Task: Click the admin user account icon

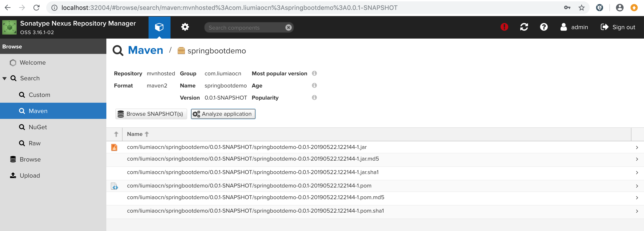Action: [563, 27]
